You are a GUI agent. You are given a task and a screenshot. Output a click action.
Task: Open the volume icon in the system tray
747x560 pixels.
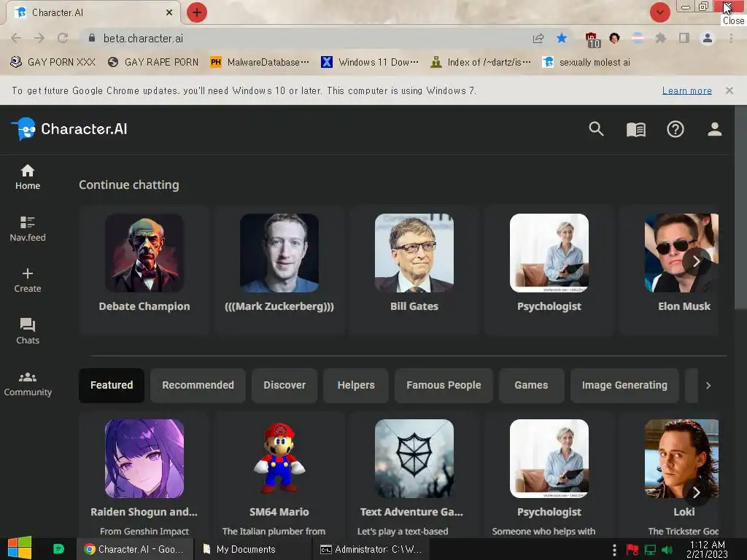click(x=667, y=550)
